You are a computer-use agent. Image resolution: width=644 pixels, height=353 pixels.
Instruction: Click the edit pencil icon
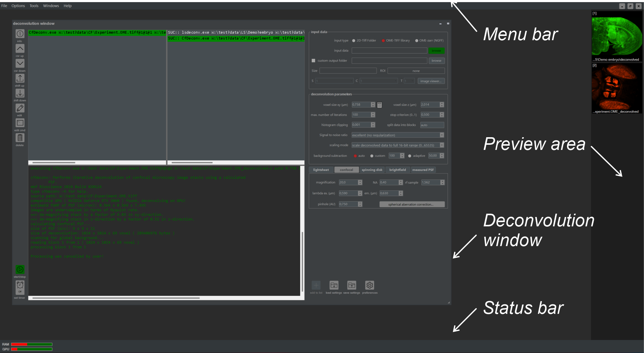20,108
